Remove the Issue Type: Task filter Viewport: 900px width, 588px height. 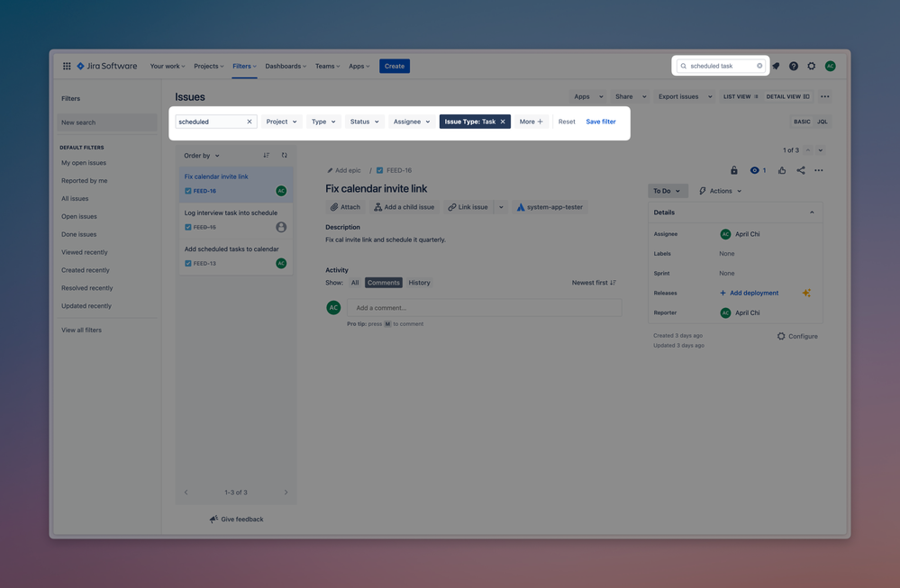click(503, 122)
